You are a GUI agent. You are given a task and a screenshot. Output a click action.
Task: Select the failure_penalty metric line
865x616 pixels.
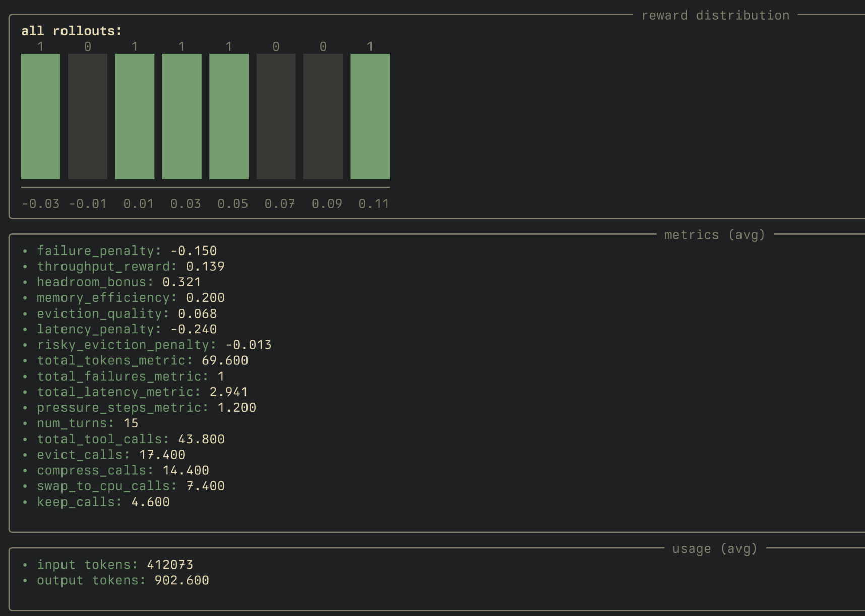click(x=120, y=251)
